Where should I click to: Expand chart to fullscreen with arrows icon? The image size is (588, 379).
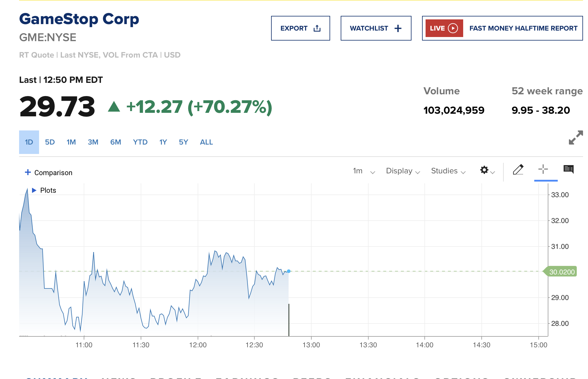pos(576,137)
